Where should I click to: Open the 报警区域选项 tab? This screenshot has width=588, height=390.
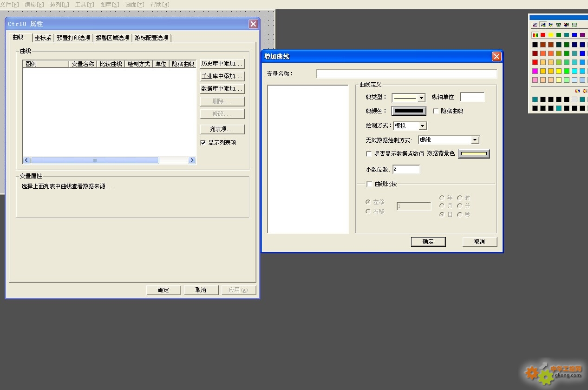(x=112, y=38)
